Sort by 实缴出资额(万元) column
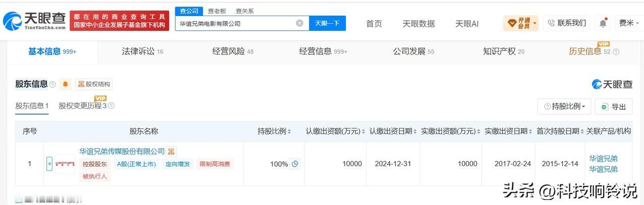Viewport: 644px width, 205px height. point(479,131)
